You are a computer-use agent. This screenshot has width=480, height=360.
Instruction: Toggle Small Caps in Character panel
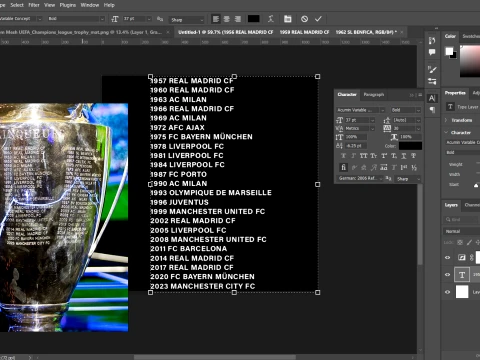(x=374, y=156)
